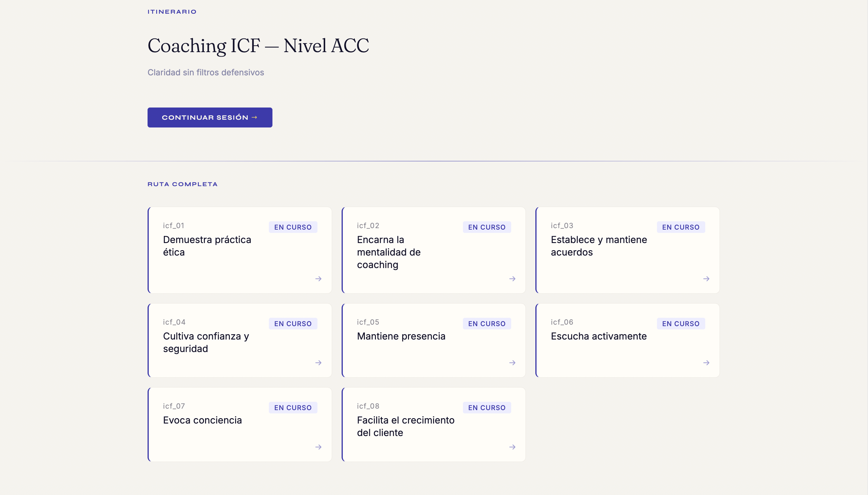Click EN CURSO badge on icf_07 card
This screenshot has height=495, width=868.
[293, 408]
